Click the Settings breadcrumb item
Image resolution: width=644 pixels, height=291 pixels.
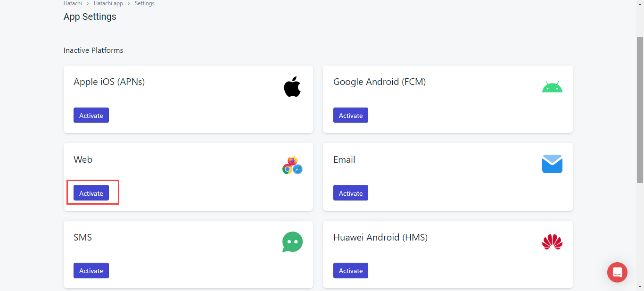pos(144,3)
